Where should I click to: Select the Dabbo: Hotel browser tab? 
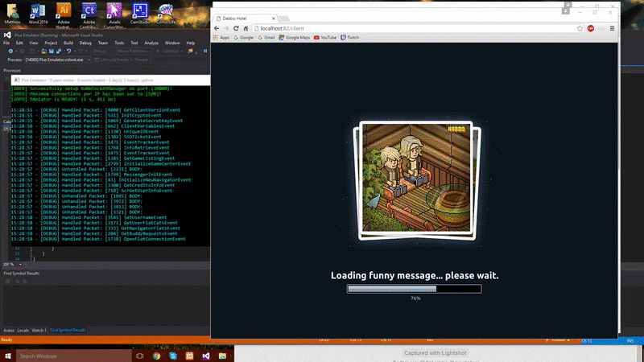(246, 19)
